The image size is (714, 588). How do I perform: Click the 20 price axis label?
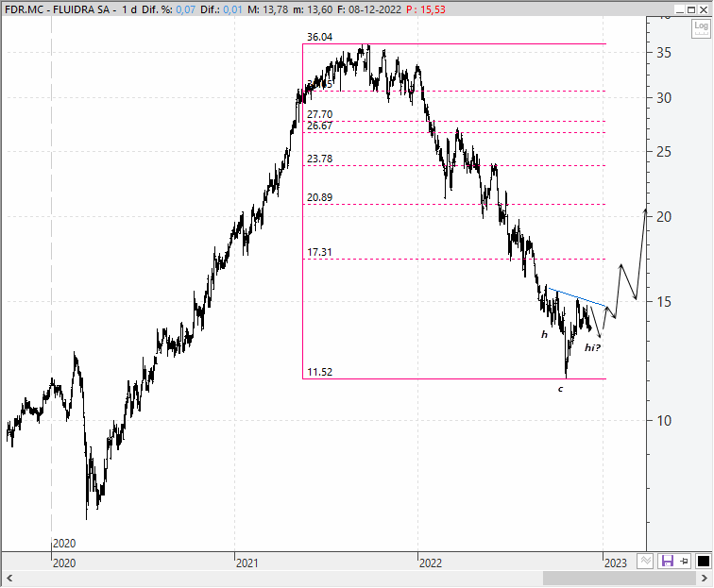664,217
